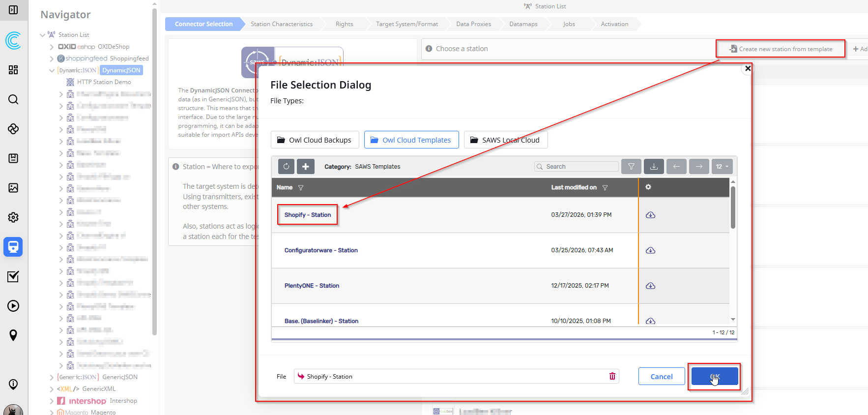
Task: Cancel the File Selection Dialog
Action: [662, 377]
